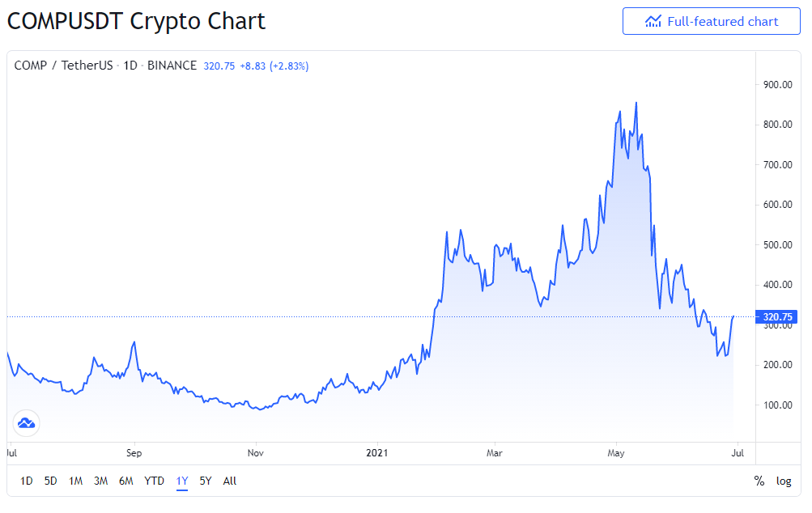This screenshot has height=513, width=812.
Task: Click the 320.75 current price label
Action: point(777,317)
